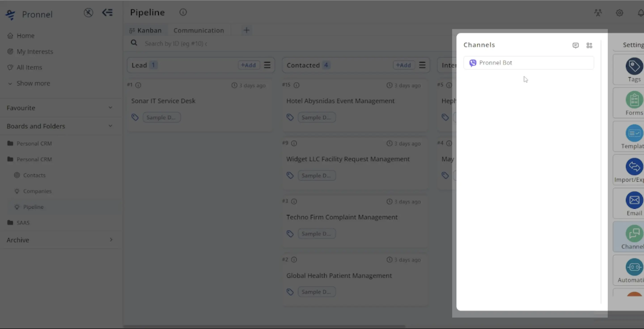Click Sample D... tag on Techno Firm card
644x329 pixels.
[x=316, y=234]
